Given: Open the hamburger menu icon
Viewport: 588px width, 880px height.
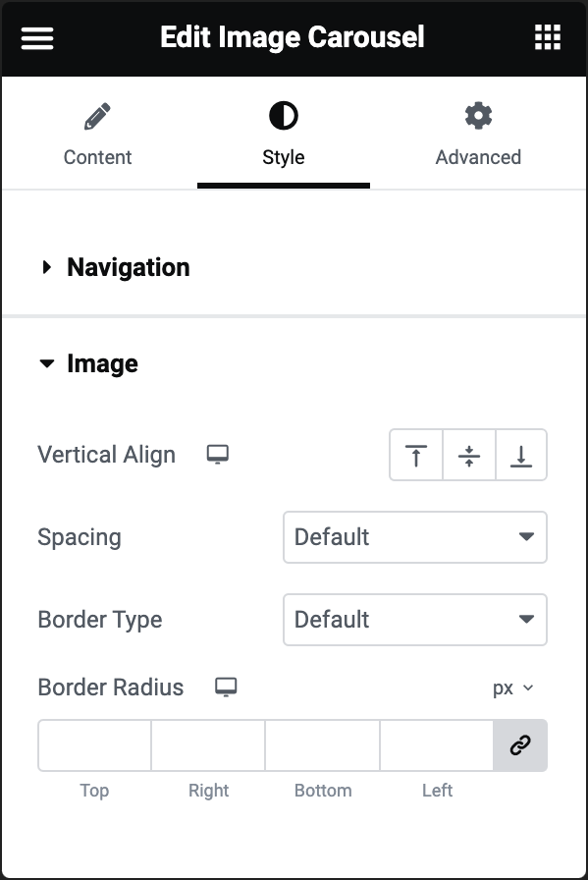Looking at the screenshot, I should 37,38.
